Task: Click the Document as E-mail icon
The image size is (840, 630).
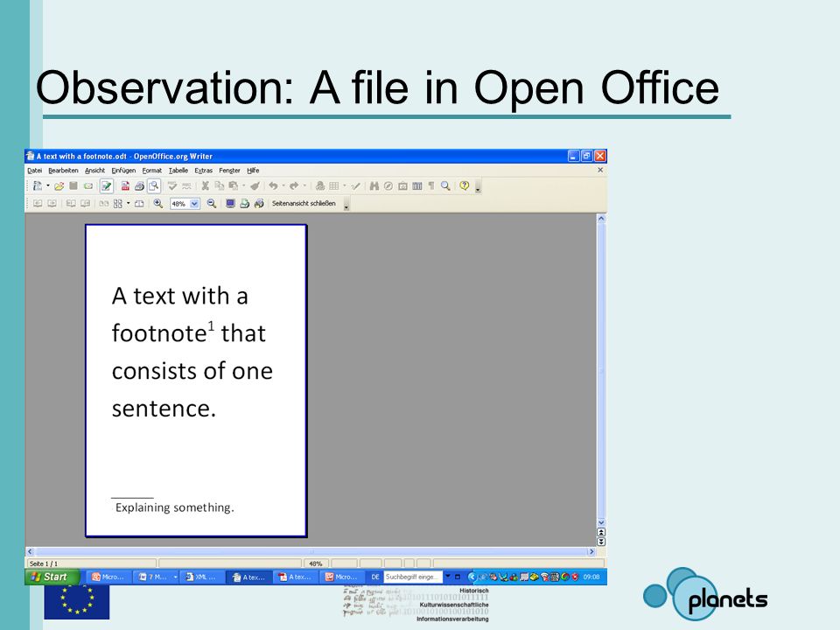Action: tap(87, 185)
